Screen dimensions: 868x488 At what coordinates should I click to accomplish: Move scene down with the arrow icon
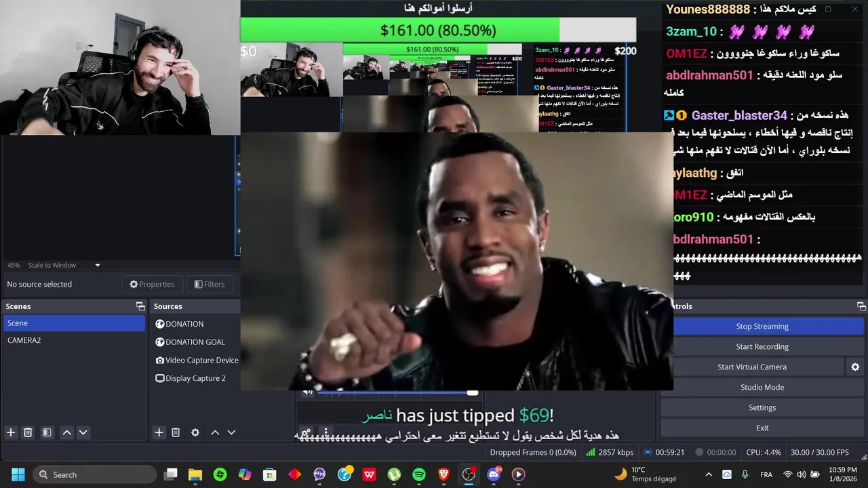click(x=83, y=432)
